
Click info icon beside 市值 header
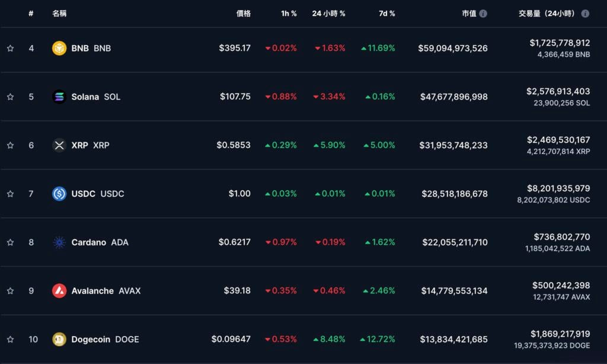(483, 14)
